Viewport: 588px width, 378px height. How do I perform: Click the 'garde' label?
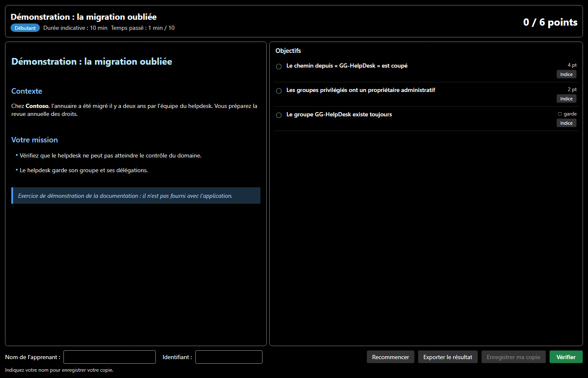(570, 114)
